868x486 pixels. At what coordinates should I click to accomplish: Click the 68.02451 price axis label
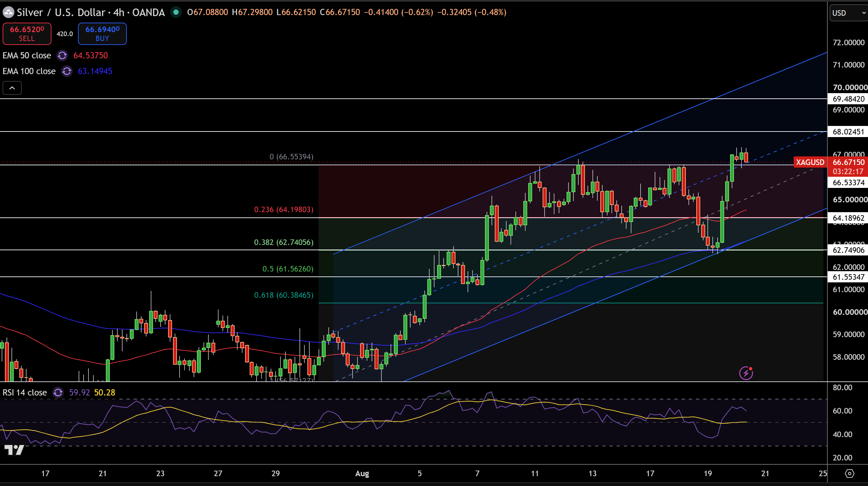[x=848, y=132]
